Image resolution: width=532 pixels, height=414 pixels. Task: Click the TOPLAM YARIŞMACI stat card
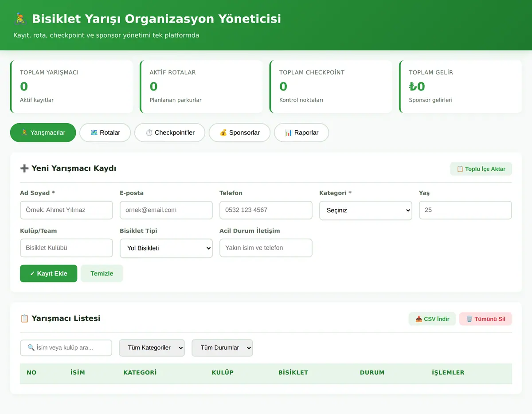(x=71, y=86)
